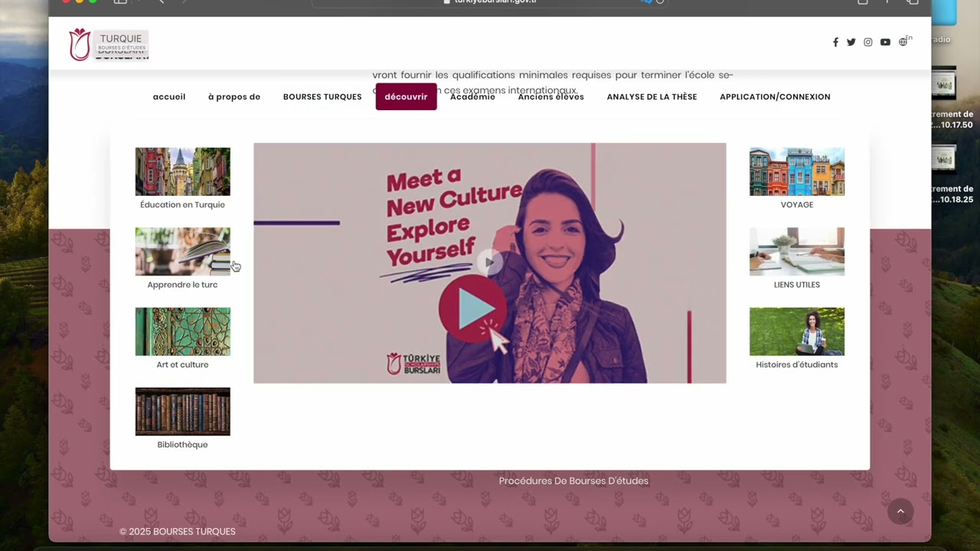Screen dimensions: 980x551
Task: Open the YouTube social icon
Action: coord(885,42)
